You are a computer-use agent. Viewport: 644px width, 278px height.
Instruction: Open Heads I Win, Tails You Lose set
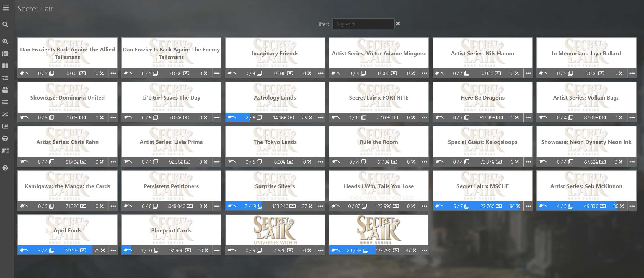(x=379, y=186)
